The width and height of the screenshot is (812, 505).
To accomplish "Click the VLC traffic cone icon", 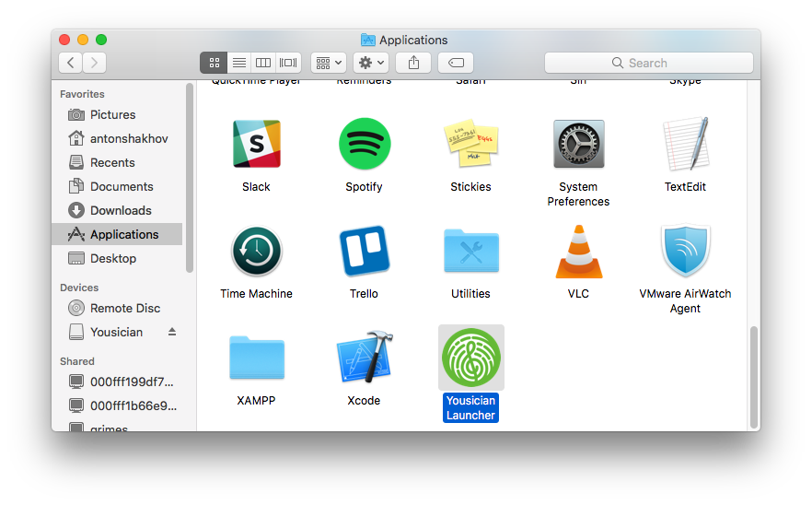I will click(578, 252).
